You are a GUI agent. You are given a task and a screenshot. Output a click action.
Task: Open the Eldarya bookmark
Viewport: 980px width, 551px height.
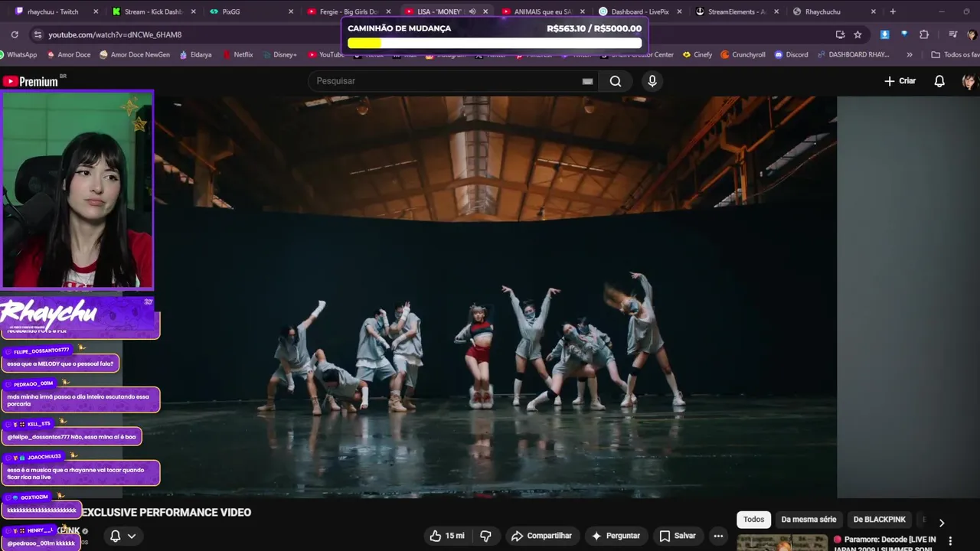click(196, 54)
